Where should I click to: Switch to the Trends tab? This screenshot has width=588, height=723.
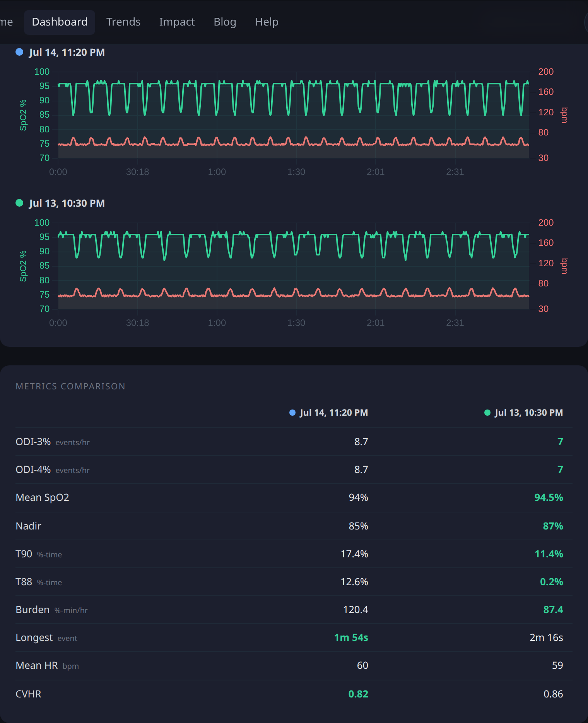point(123,22)
